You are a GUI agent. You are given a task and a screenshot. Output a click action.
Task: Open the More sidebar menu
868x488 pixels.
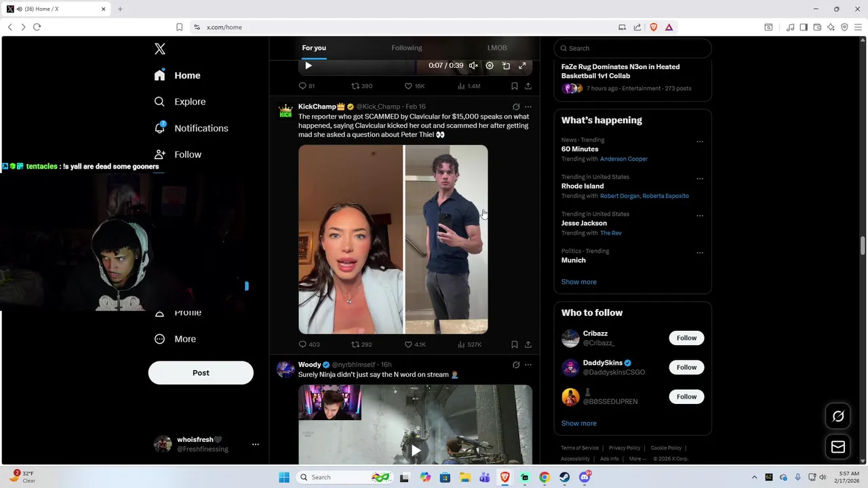tap(175, 339)
